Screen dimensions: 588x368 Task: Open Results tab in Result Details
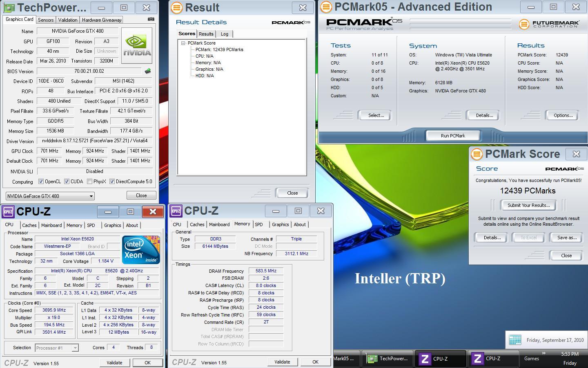(x=206, y=34)
